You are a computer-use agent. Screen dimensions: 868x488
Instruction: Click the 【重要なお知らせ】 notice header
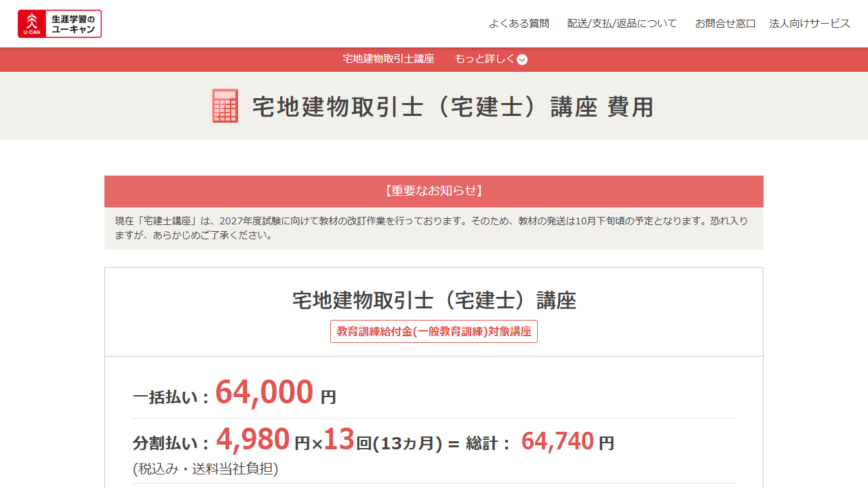[x=434, y=191]
